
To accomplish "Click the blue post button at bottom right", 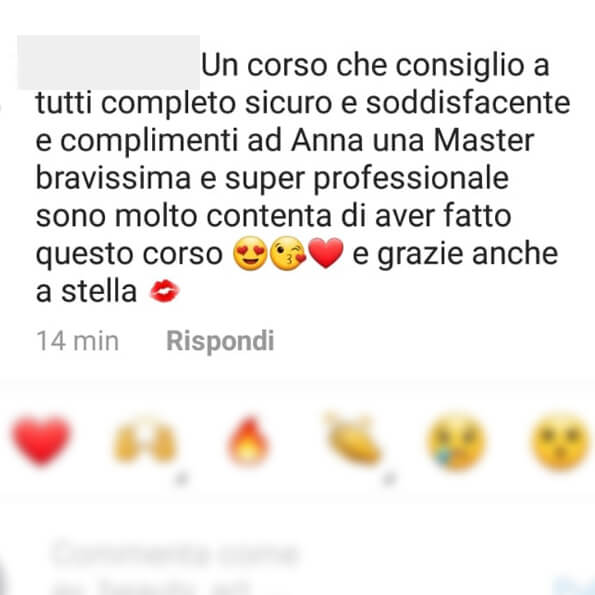I will point(574,586).
